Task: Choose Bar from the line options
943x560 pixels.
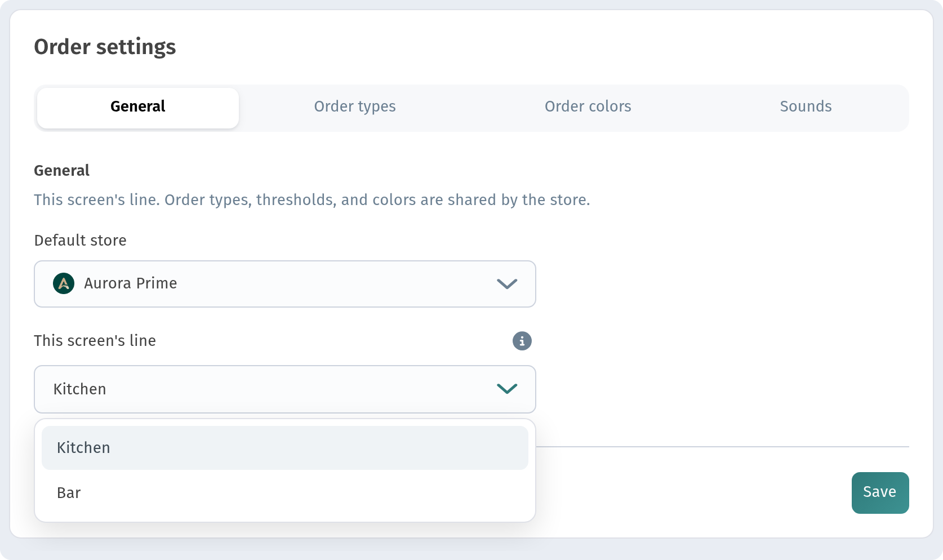Action: tap(285, 493)
